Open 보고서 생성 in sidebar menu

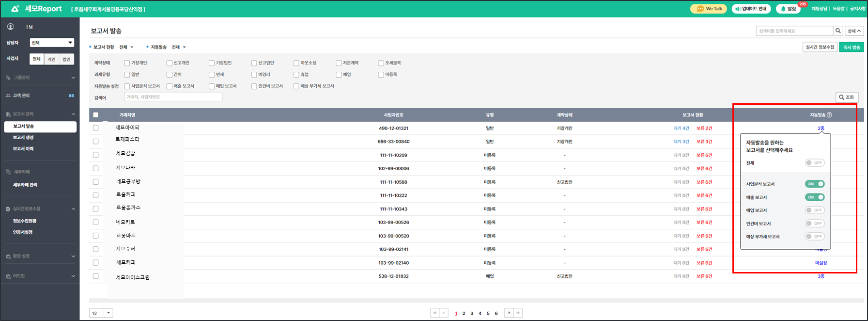tap(23, 138)
